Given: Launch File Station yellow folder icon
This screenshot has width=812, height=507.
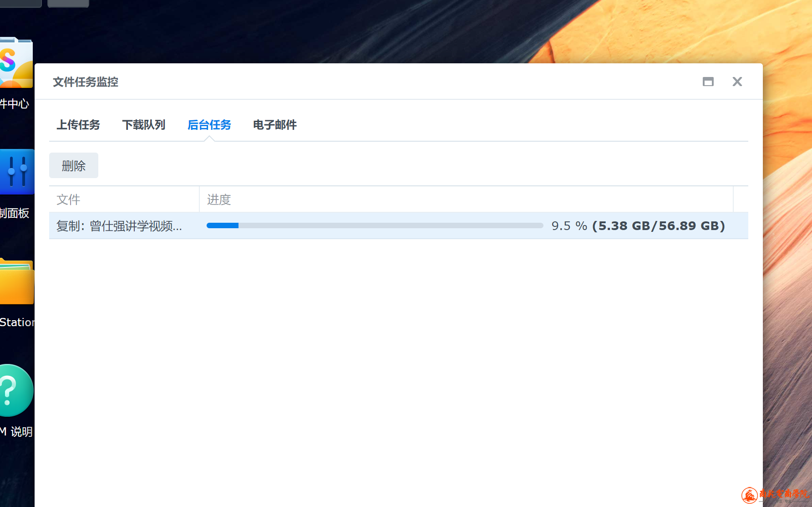Looking at the screenshot, I should click(x=17, y=282).
